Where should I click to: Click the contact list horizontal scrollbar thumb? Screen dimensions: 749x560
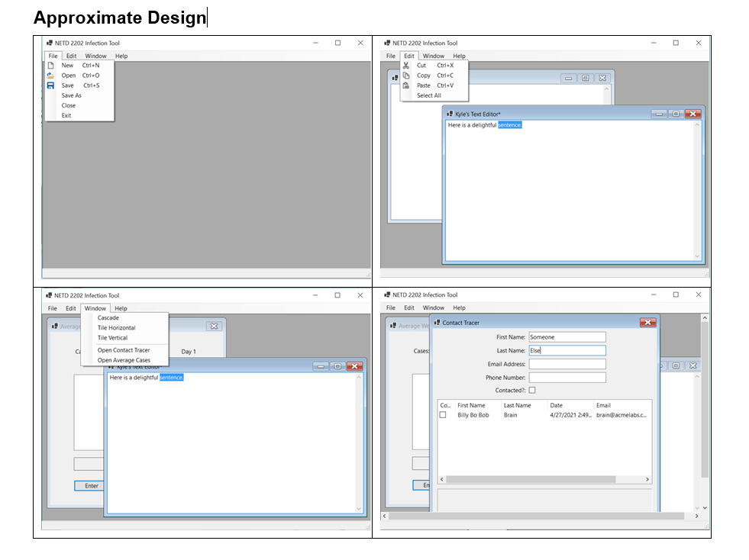click(531, 479)
